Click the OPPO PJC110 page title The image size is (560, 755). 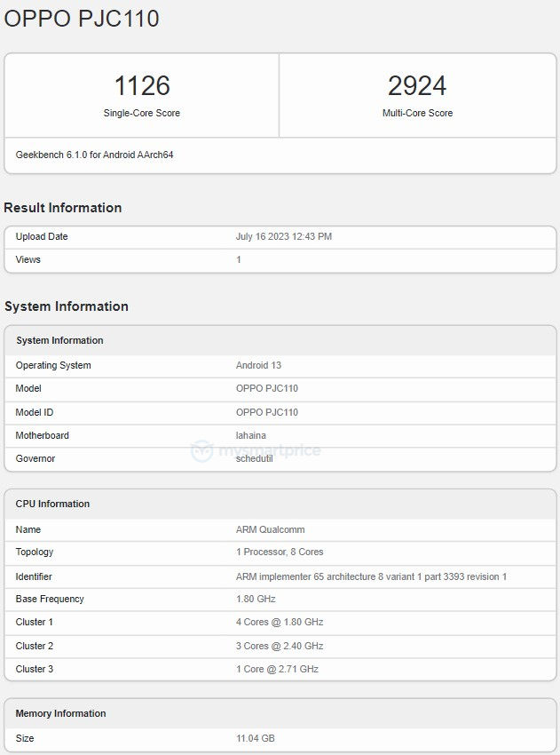82,19
